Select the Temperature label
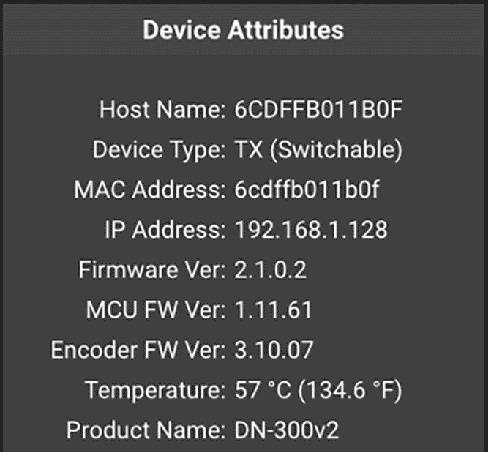The height and width of the screenshot is (452, 488). [156, 390]
